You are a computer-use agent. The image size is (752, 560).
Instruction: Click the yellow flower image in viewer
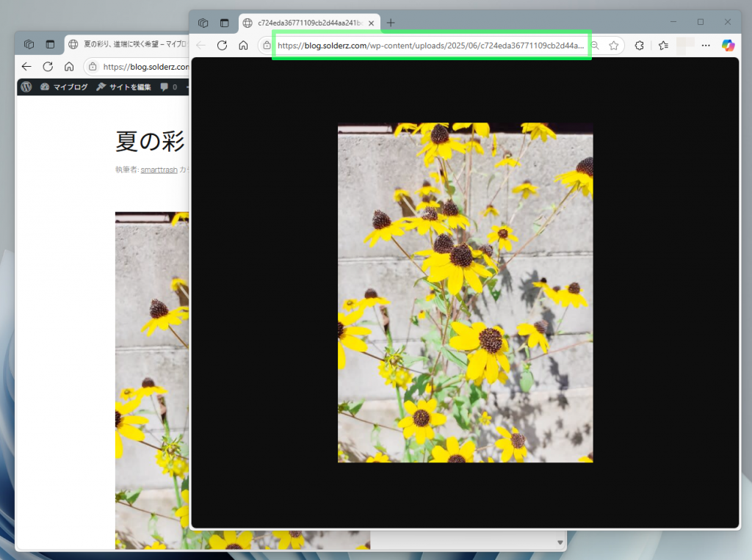coord(465,292)
